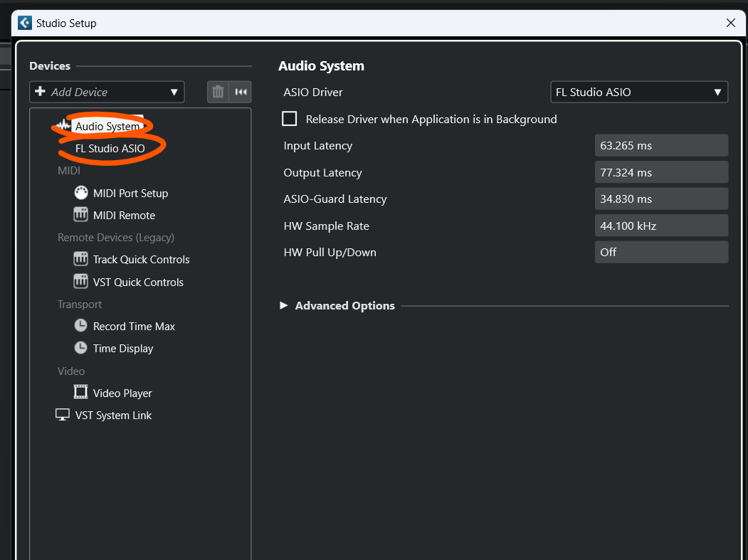This screenshot has height=560, width=748.
Task: Open VST Quick Controls settings
Action: click(x=138, y=282)
